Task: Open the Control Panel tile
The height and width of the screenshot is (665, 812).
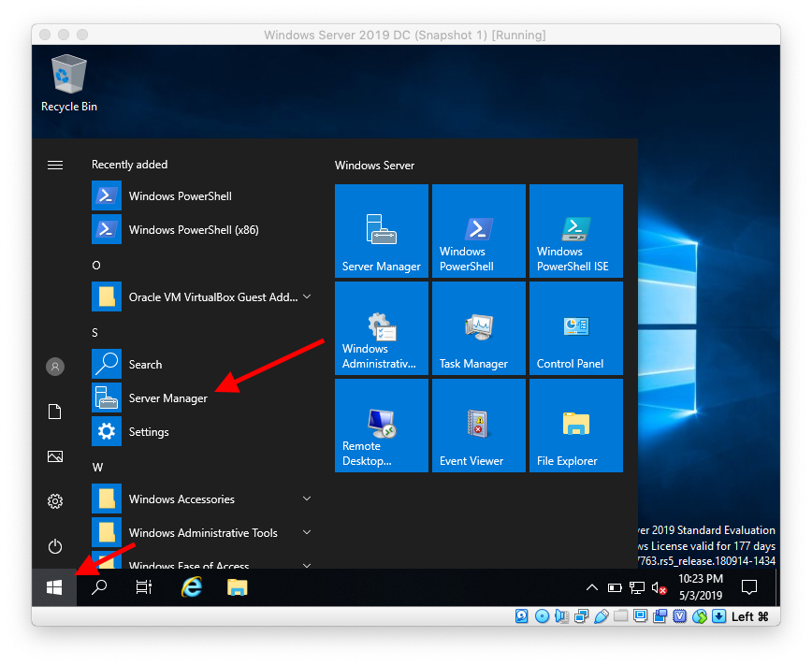Action: pyautogui.click(x=575, y=327)
